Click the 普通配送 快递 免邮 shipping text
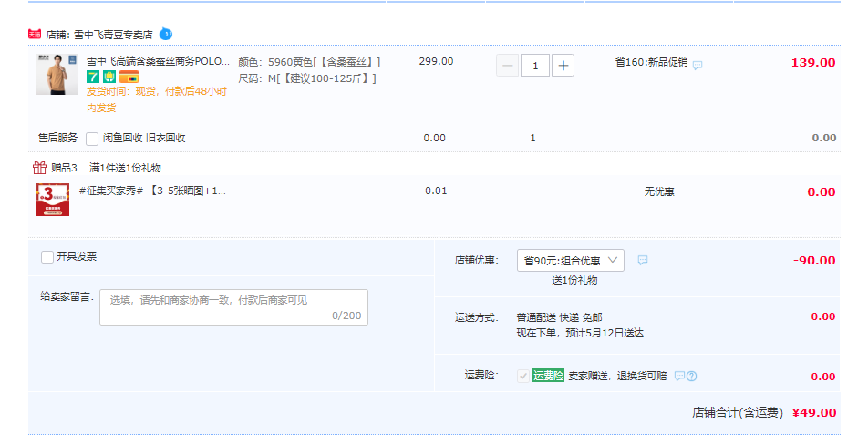The height and width of the screenshot is (445, 868). pyautogui.click(x=559, y=317)
